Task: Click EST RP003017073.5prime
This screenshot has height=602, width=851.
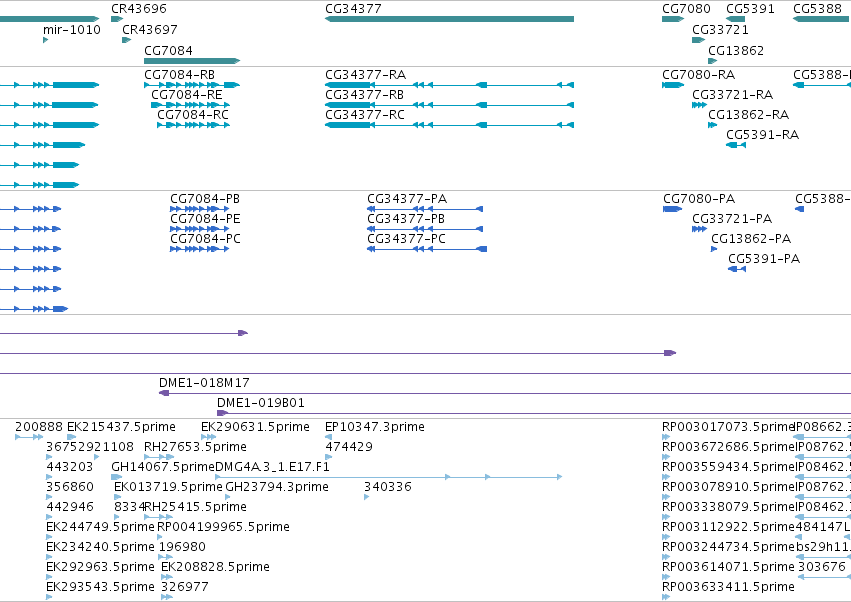Action: 728,427
